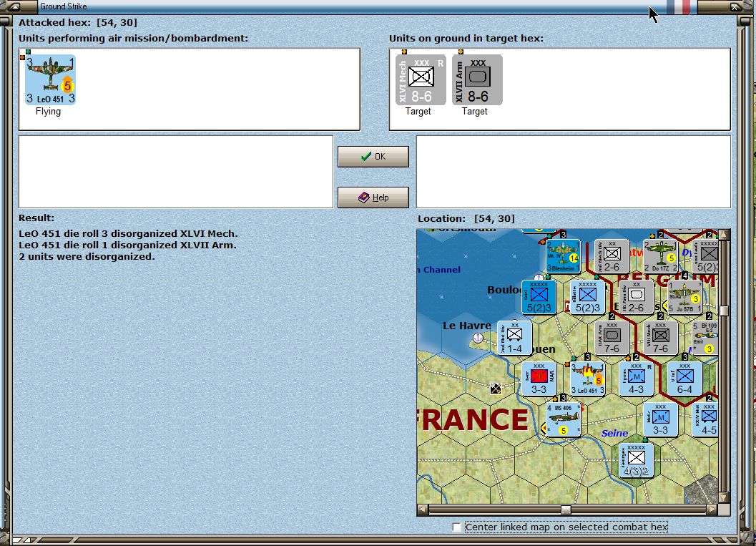This screenshot has width=756, height=546.
Task: Select the DAK Arm 7-6 counter
Action: coord(612,338)
